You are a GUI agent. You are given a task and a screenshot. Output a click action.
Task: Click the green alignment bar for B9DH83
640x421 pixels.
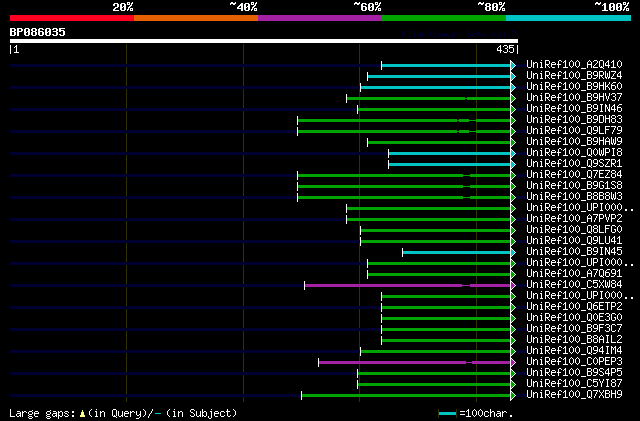(x=404, y=120)
